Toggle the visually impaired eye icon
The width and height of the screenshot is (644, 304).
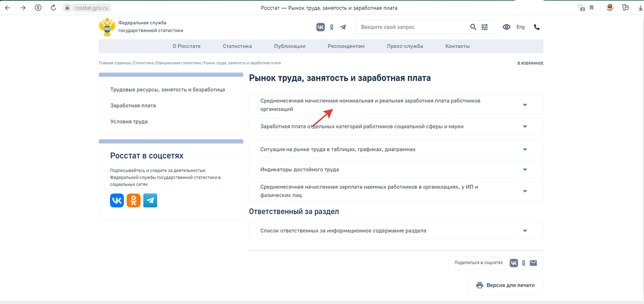click(x=506, y=27)
